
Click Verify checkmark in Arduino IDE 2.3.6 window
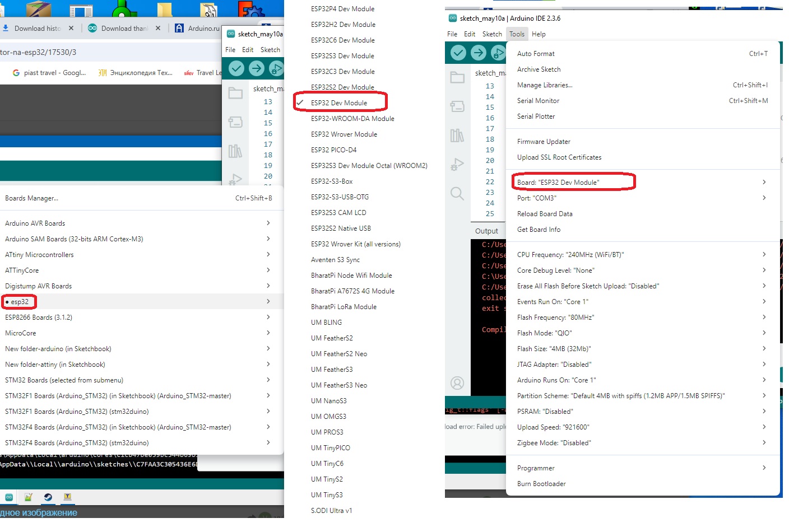pyautogui.click(x=458, y=53)
